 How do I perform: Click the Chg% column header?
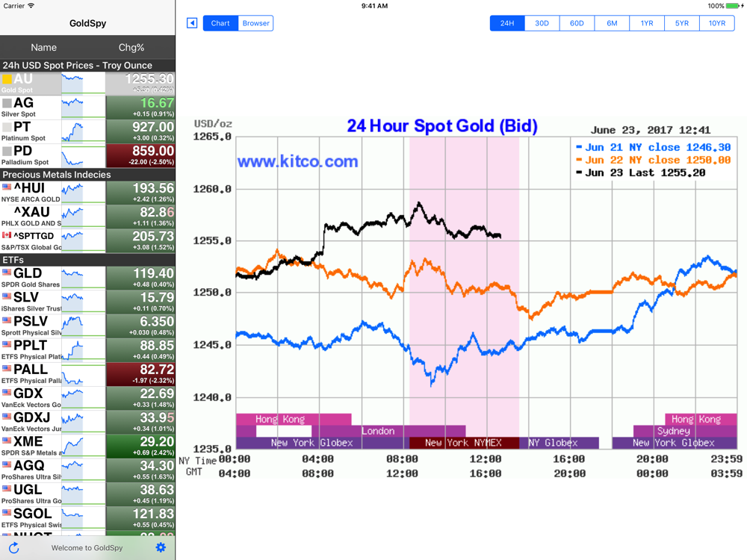tap(131, 48)
